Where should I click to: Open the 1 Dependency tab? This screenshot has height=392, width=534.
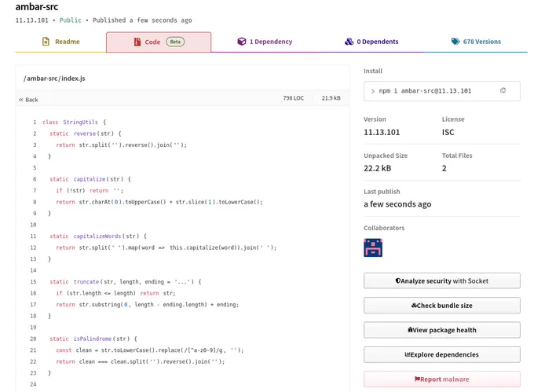pos(265,42)
